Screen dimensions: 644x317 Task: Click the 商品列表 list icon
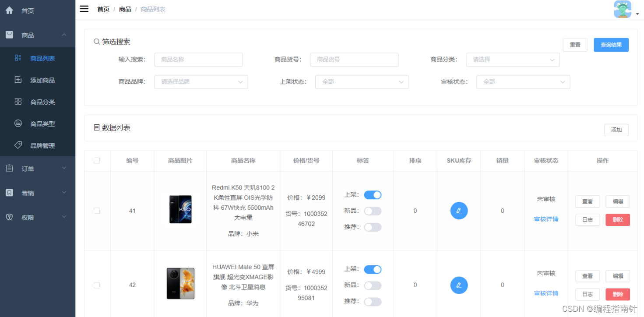pyautogui.click(x=18, y=58)
